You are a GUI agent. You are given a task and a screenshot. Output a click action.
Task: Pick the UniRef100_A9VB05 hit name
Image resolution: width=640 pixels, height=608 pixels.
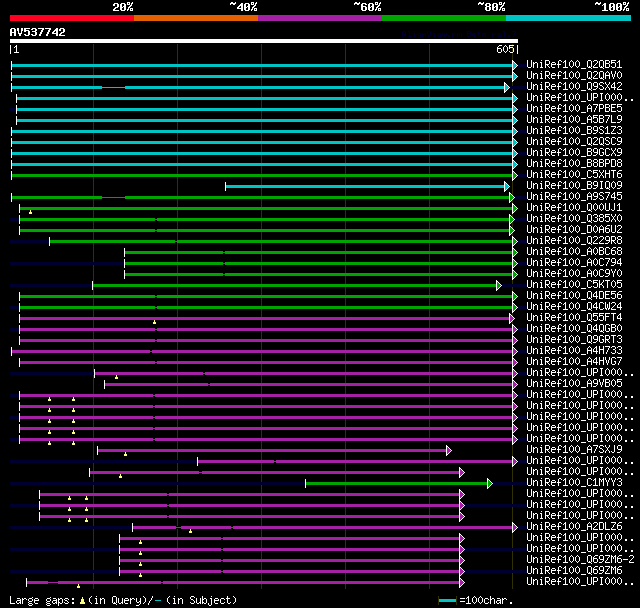click(x=574, y=384)
